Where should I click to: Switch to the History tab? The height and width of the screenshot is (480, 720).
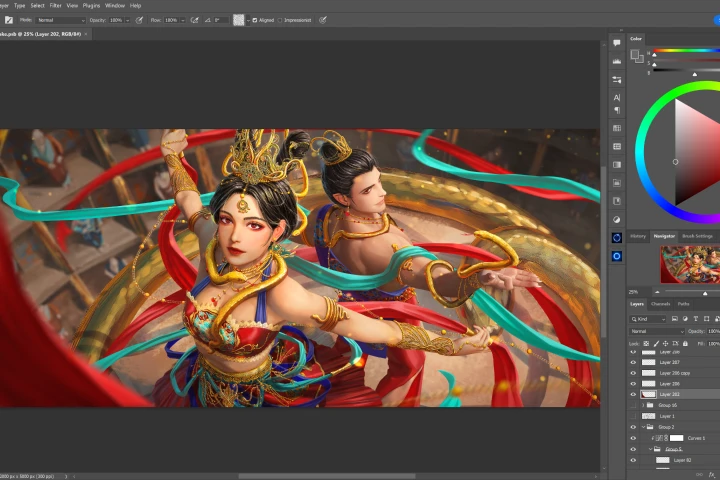click(638, 236)
